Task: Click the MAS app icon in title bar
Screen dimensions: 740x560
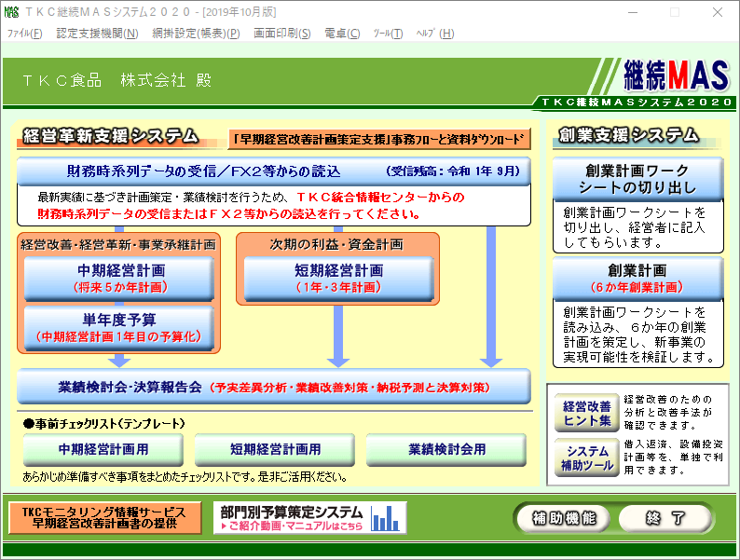Action: (11, 12)
